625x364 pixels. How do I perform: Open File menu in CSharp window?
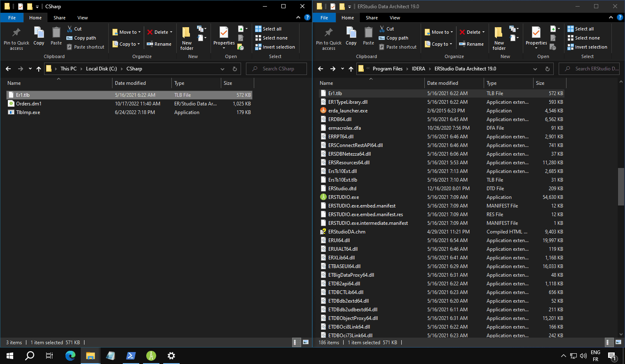tap(12, 18)
